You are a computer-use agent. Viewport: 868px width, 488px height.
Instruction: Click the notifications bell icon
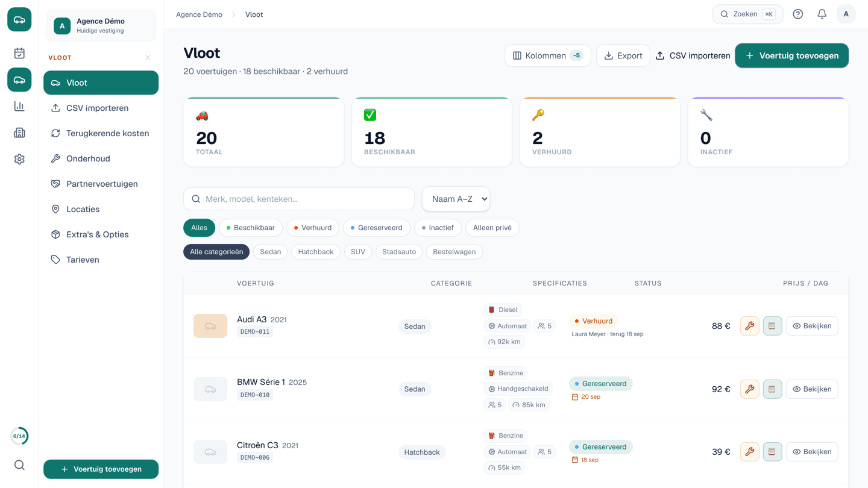point(822,14)
